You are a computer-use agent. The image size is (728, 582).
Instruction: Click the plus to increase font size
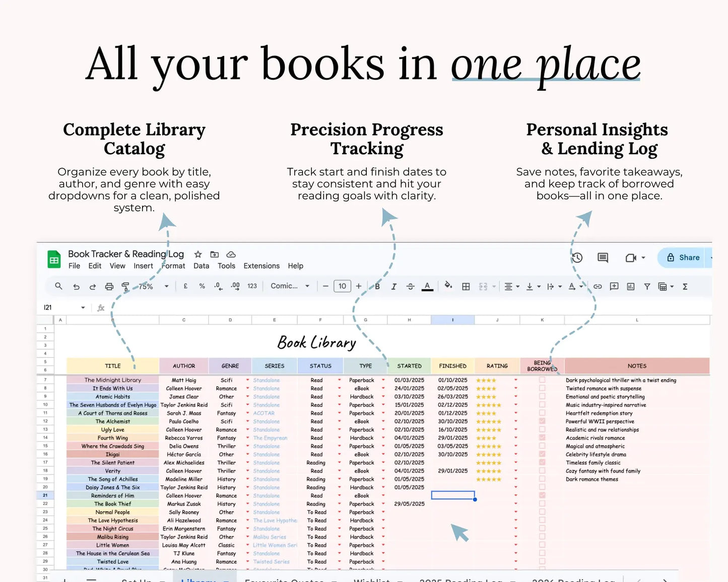coord(359,286)
